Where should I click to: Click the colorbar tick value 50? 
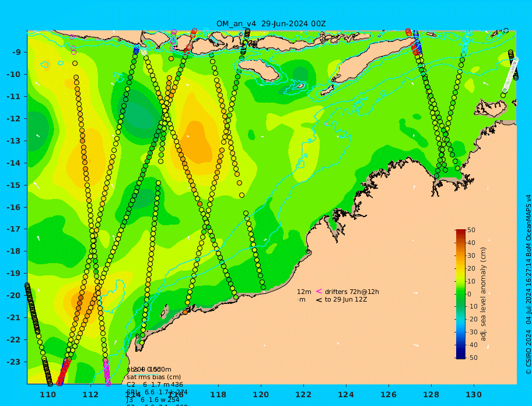pyautogui.click(x=471, y=230)
